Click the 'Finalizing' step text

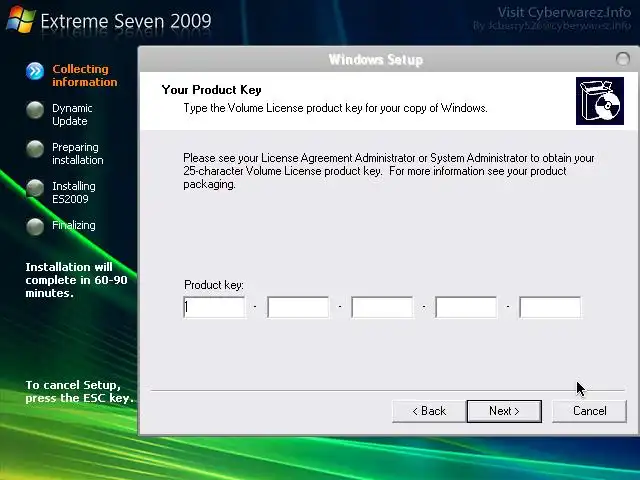pos(74,225)
